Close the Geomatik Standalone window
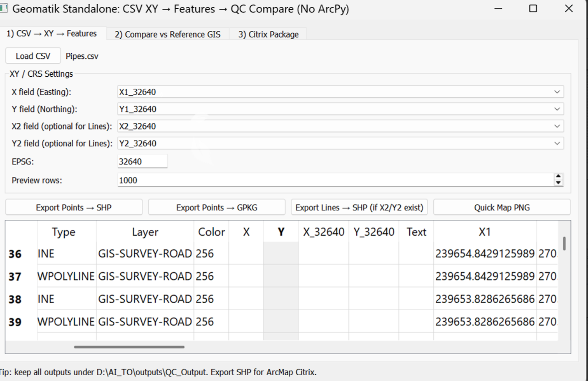The width and height of the screenshot is (588, 381). tap(569, 8)
